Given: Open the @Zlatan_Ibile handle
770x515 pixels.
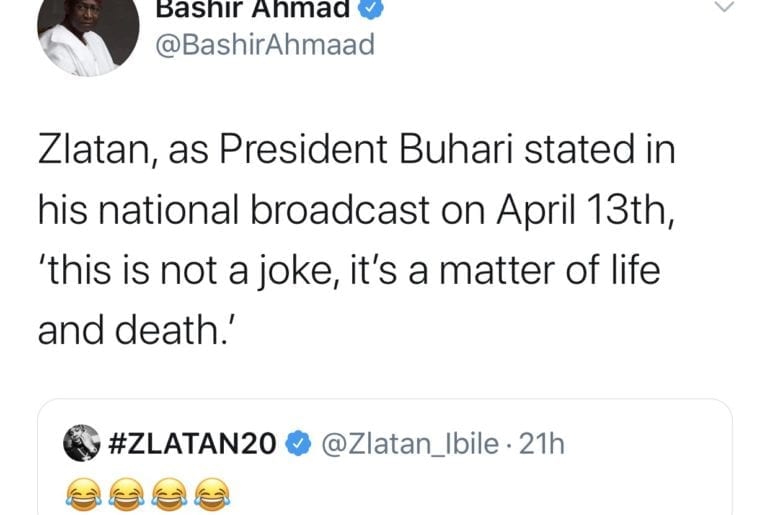Looking at the screenshot, I should pos(410,443).
